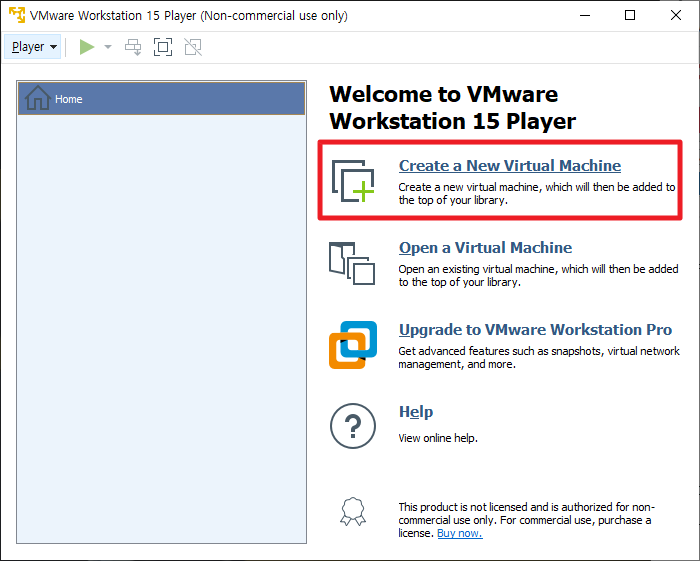Click text 'View online help.'

(x=438, y=438)
